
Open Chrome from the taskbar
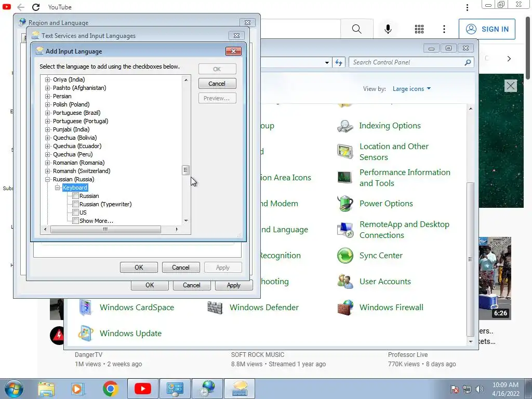(110, 389)
